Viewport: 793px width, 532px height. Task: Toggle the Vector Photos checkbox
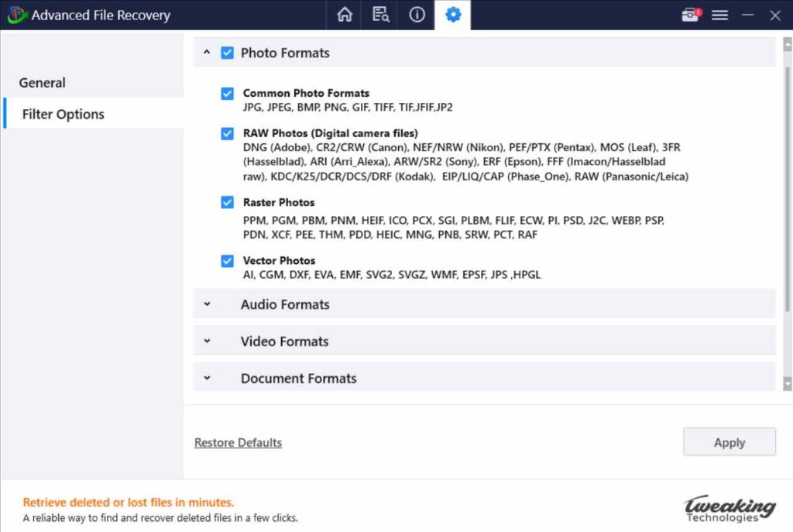(x=227, y=261)
